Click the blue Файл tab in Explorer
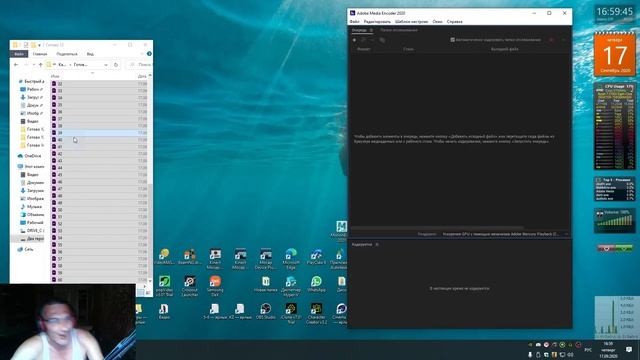Screen dimensions: 640x360 point(19,54)
